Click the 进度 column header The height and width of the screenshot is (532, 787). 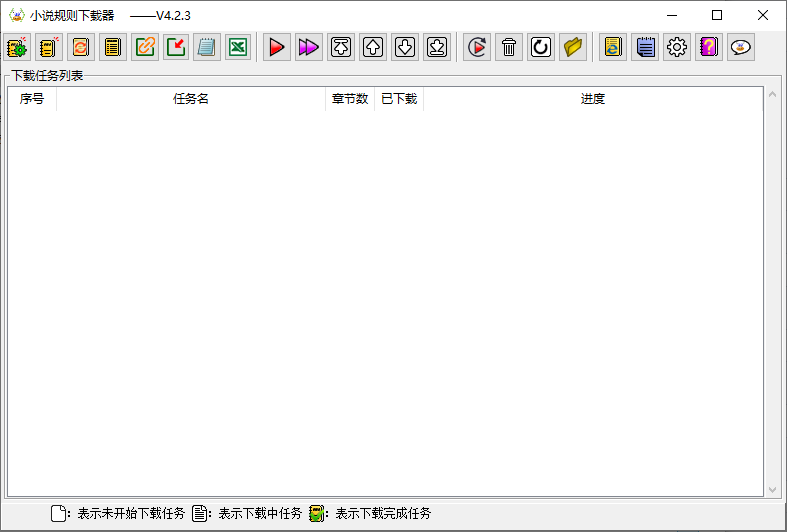(593, 99)
